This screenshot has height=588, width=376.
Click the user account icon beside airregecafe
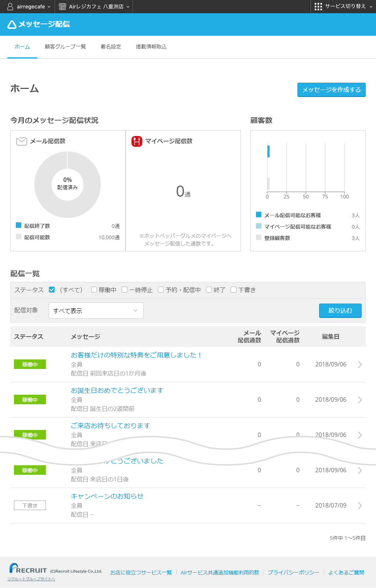[x=10, y=7]
